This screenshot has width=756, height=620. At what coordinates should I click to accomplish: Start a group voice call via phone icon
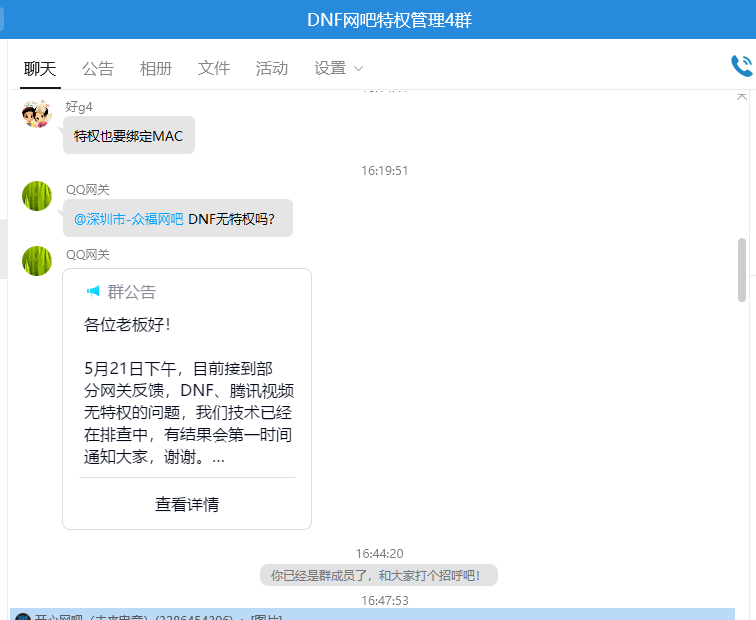point(742,66)
